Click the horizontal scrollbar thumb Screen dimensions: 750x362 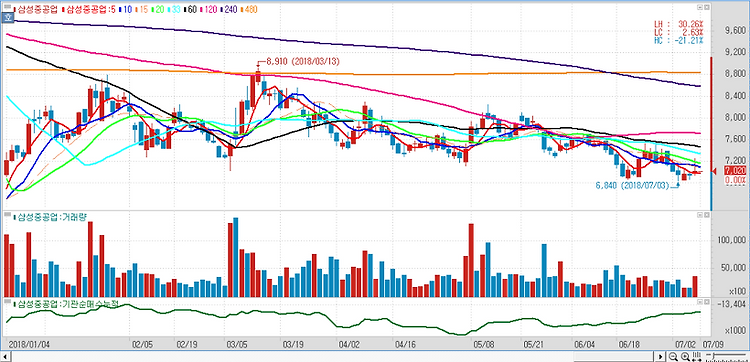click(613, 357)
